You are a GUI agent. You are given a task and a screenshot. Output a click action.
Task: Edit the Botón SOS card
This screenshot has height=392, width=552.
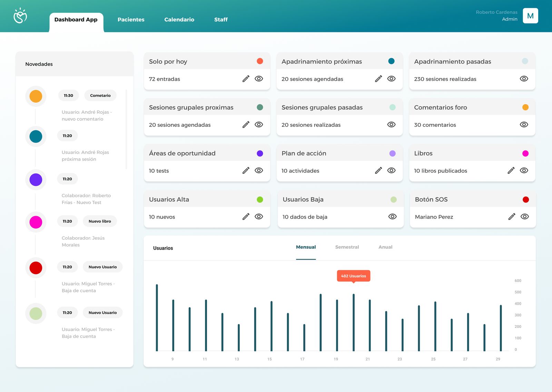tap(512, 217)
